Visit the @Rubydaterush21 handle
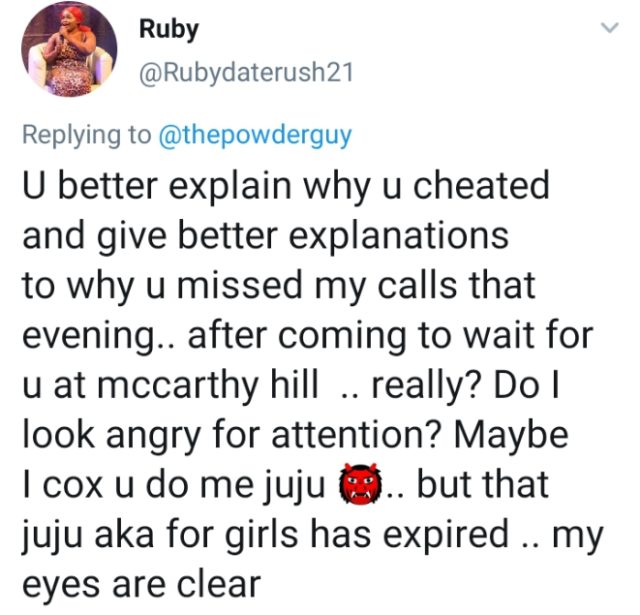The width and height of the screenshot is (640, 615). (x=241, y=71)
